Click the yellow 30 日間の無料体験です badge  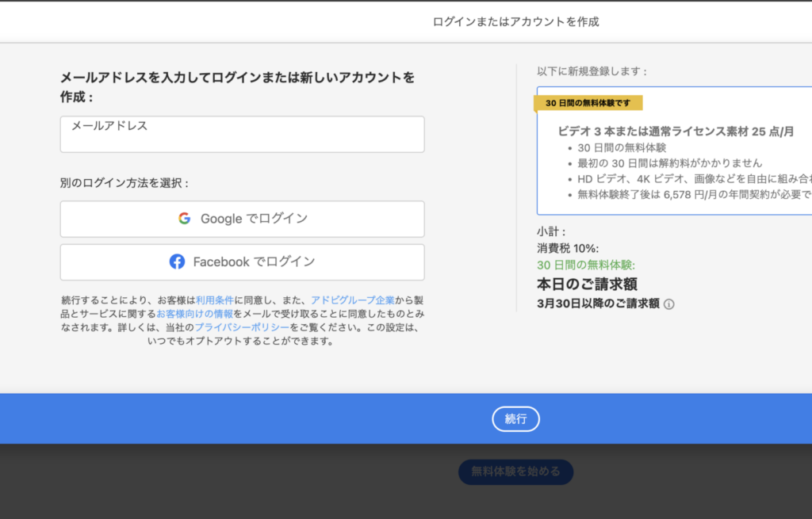point(588,103)
